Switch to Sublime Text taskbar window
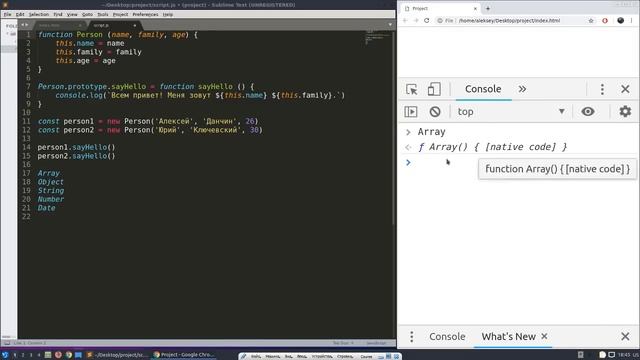This screenshot has width=640, height=360. [117, 355]
